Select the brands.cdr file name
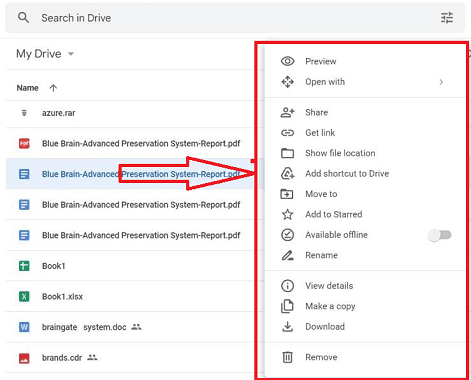The width and height of the screenshot is (471, 380). click(62, 358)
